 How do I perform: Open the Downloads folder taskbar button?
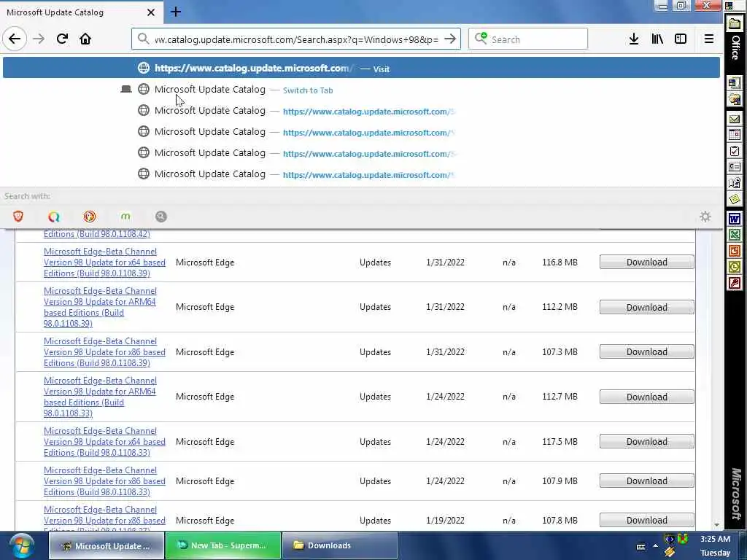(340, 545)
